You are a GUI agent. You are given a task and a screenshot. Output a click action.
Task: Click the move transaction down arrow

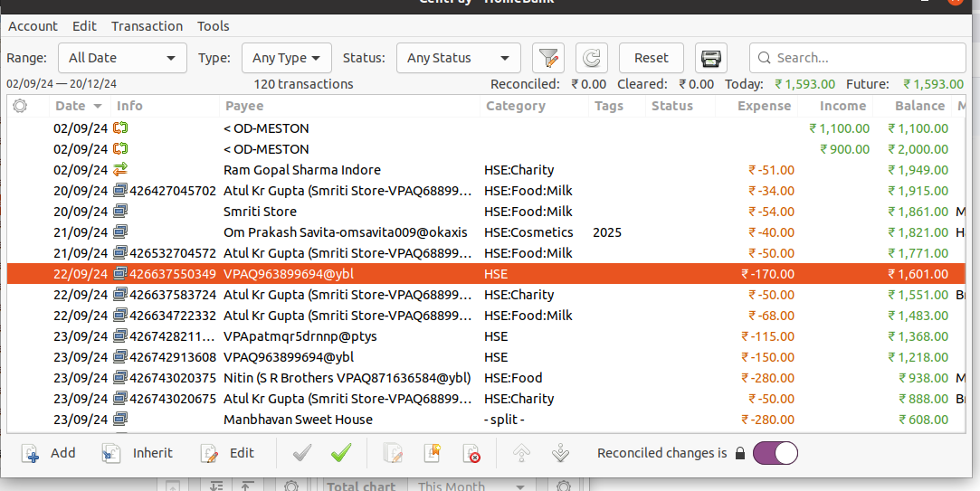tap(559, 453)
